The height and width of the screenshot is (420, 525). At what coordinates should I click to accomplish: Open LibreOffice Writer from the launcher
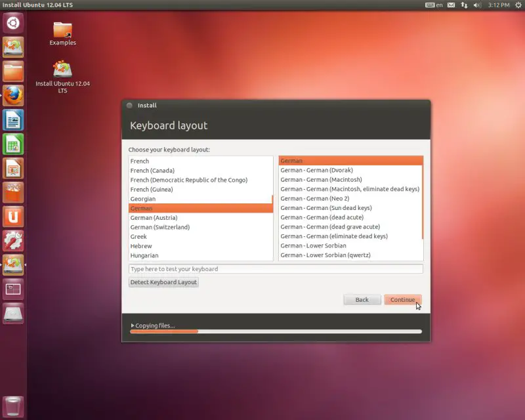(13, 120)
